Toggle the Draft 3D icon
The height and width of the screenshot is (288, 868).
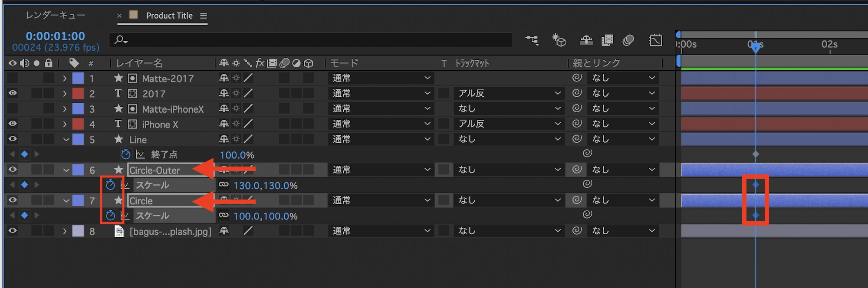pos(559,40)
